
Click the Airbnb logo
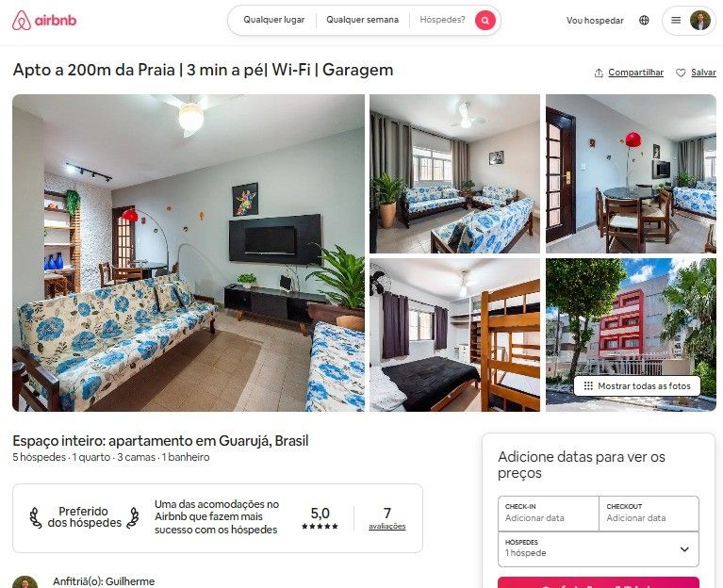pos(44,21)
